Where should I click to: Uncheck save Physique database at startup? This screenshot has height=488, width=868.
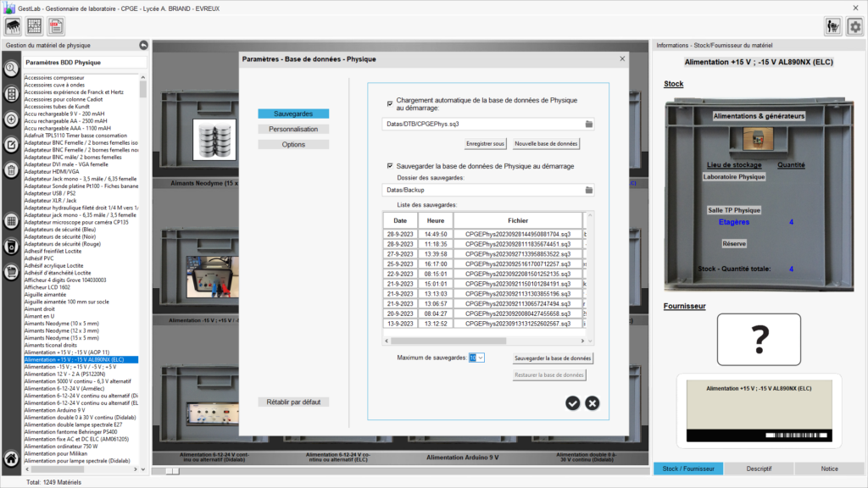click(x=390, y=166)
